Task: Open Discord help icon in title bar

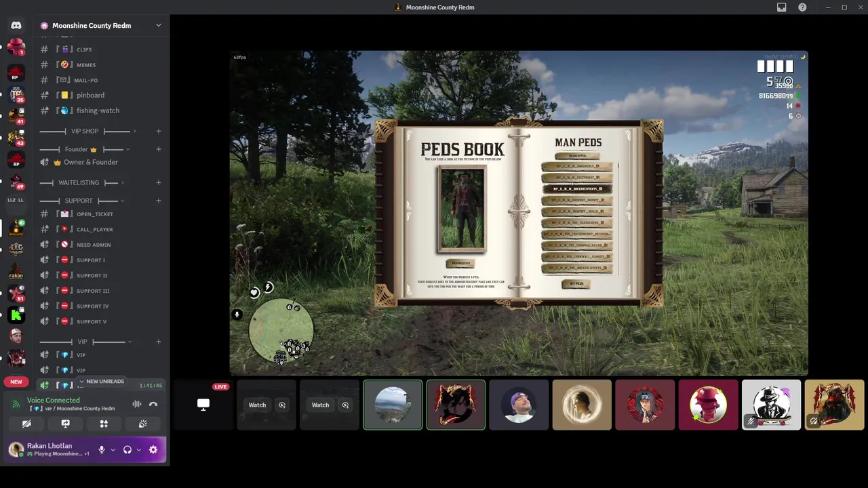Action: click(x=802, y=7)
